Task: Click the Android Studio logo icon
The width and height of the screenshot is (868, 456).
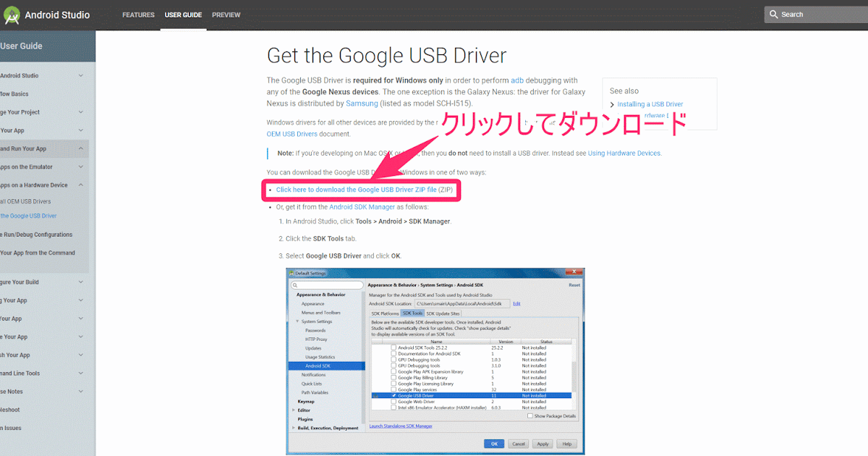Action: [11, 14]
